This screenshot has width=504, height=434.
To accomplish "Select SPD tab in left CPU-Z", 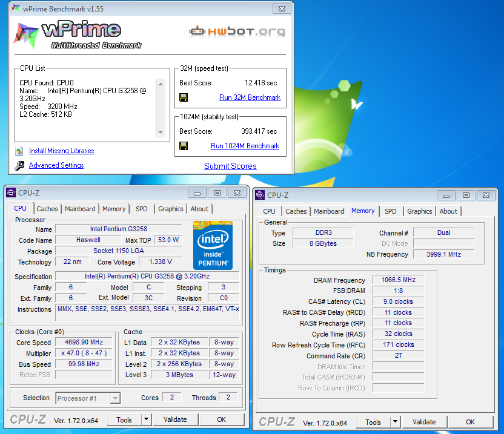I will [x=141, y=209].
